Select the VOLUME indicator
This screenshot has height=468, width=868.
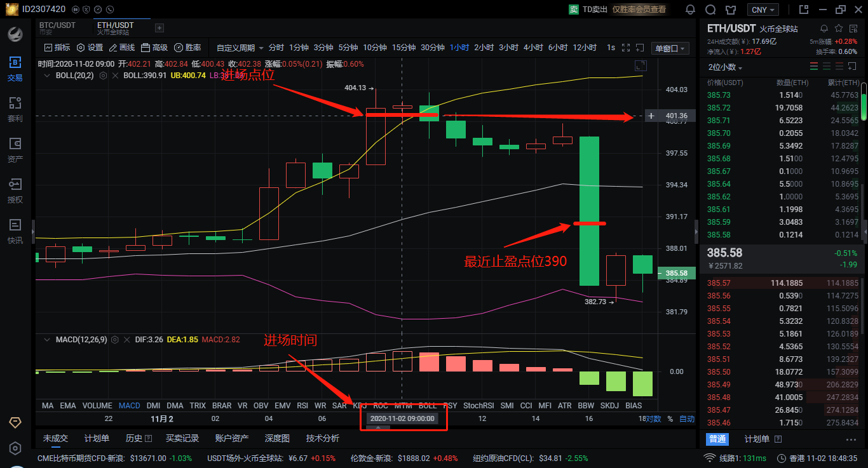(x=97, y=405)
